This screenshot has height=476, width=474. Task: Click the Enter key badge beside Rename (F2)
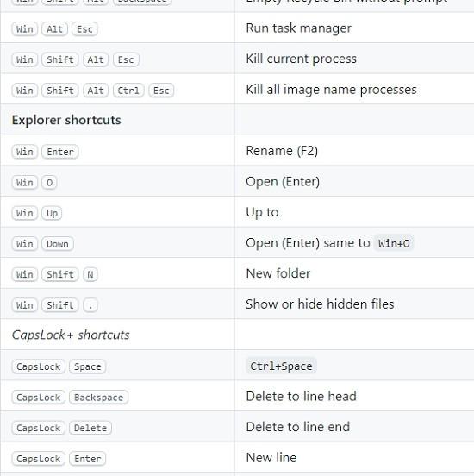click(60, 152)
